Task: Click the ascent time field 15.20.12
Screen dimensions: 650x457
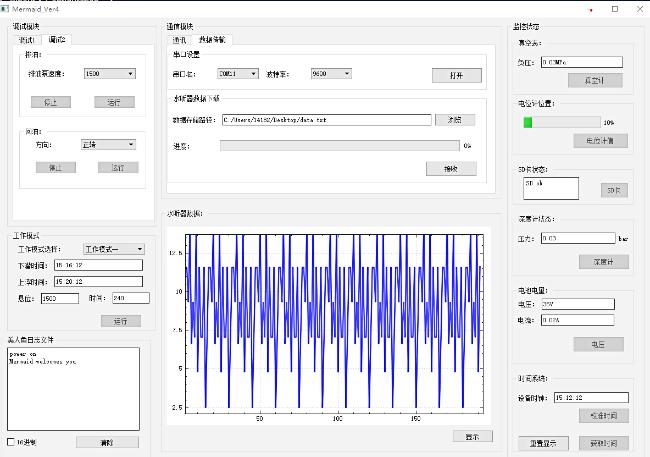Action: (98, 282)
